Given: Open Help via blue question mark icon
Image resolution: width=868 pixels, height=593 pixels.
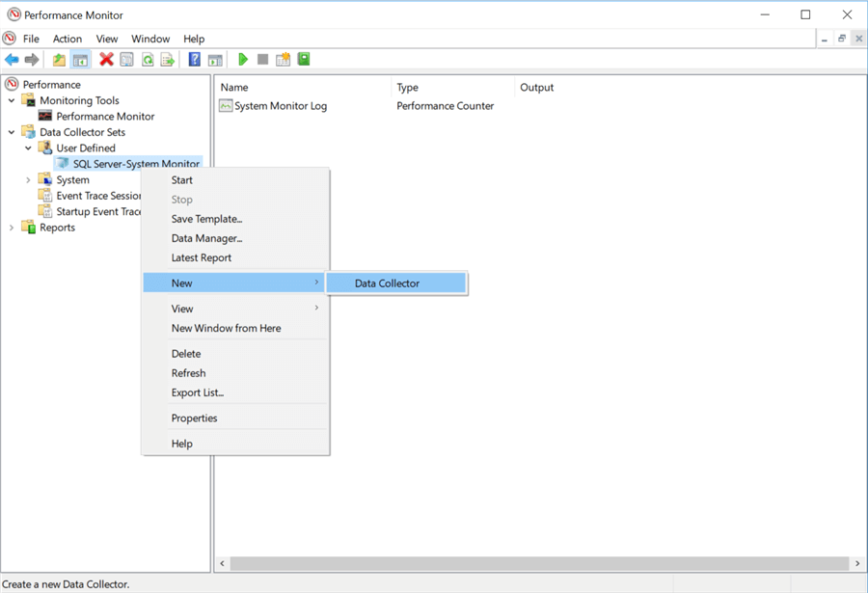Looking at the screenshot, I should (194, 60).
